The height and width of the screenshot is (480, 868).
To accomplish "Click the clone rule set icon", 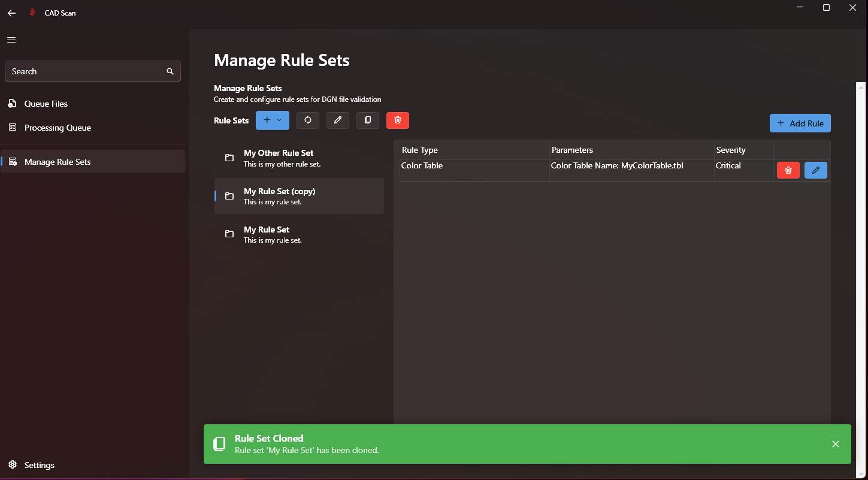I will click(x=368, y=120).
